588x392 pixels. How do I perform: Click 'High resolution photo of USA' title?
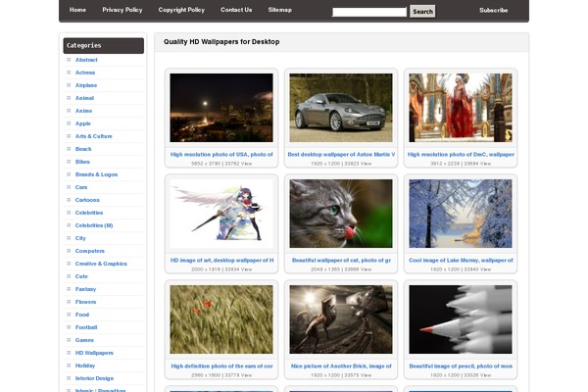[221, 154]
